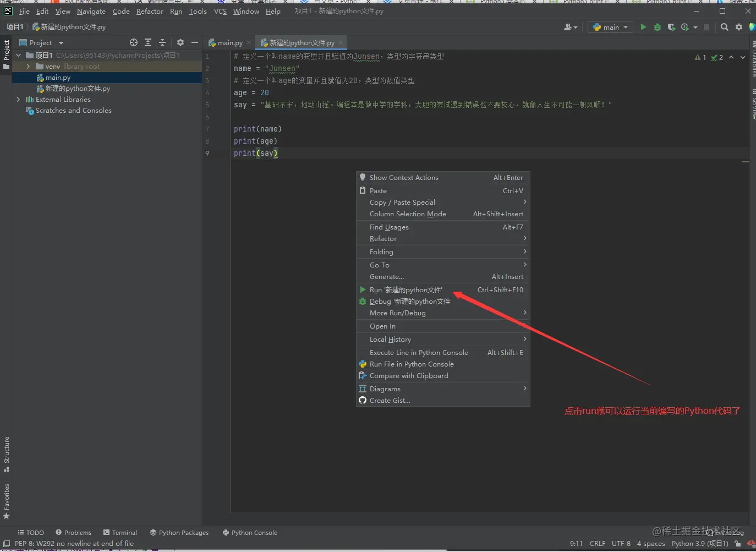Viewport: 756px width, 552px height.
Task: Click CRLF line separator in status bar
Action: tap(598, 543)
